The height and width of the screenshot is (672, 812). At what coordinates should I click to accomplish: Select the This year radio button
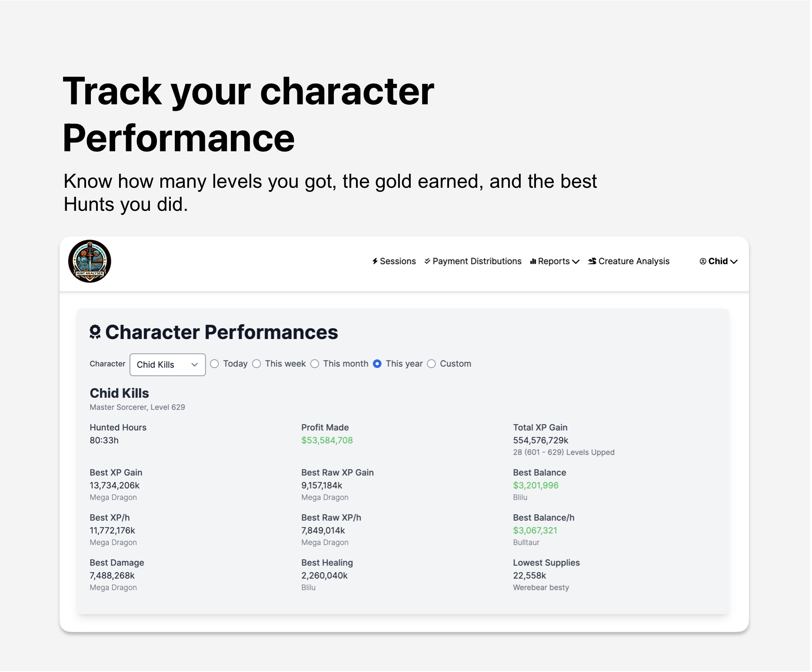pyautogui.click(x=378, y=364)
